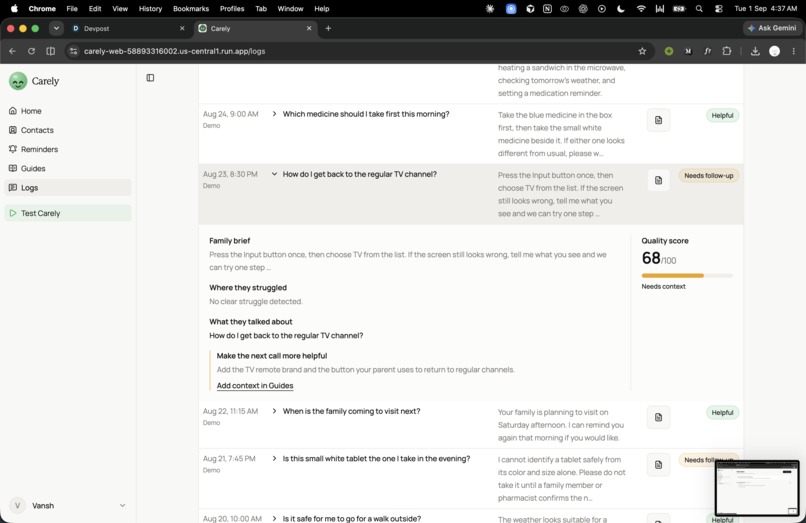Click the Carely logo icon

coord(18,81)
